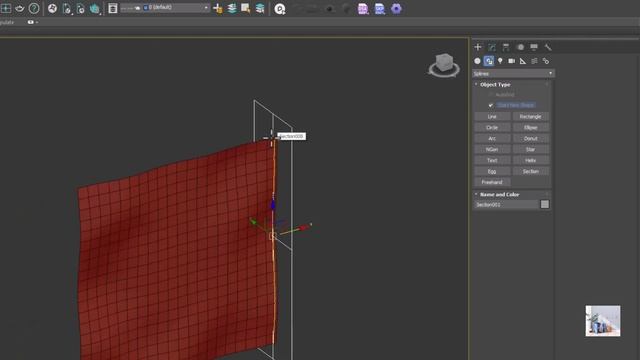Click the purple gear-shaped icon in toolbar
Image resolution: width=640 pixels, height=360 pixels.
396,9
